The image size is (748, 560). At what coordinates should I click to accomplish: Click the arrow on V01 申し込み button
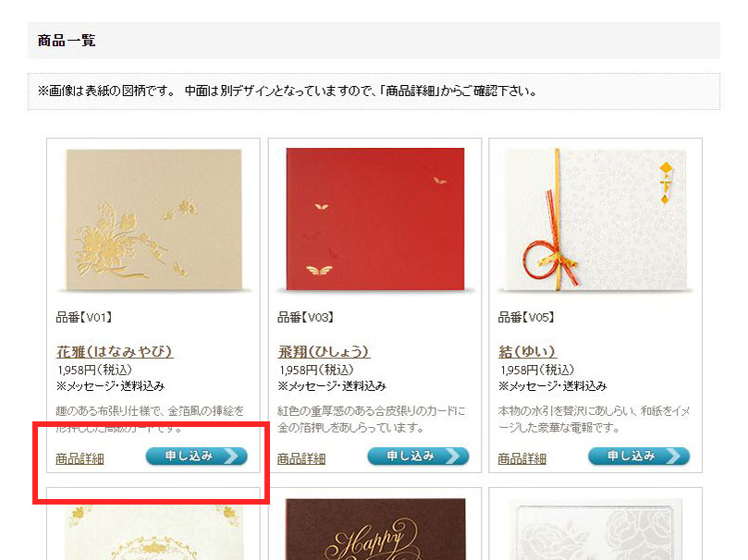tap(231, 457)
